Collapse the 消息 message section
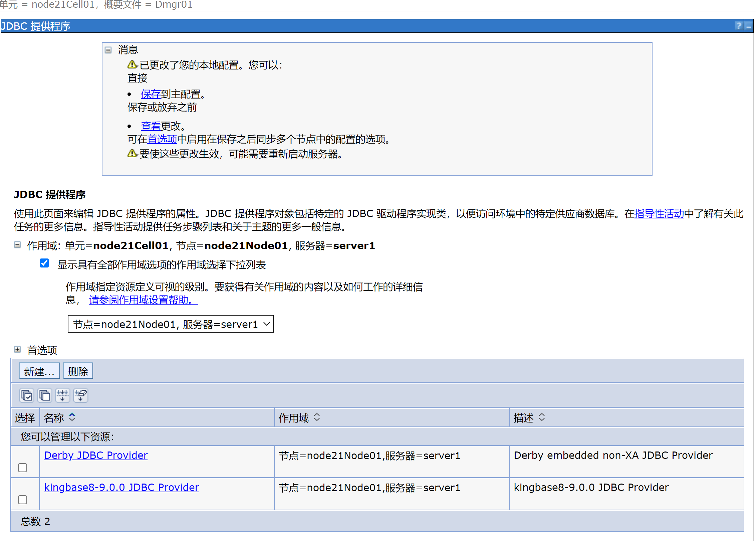756x541 pixels. coord(108,50)
